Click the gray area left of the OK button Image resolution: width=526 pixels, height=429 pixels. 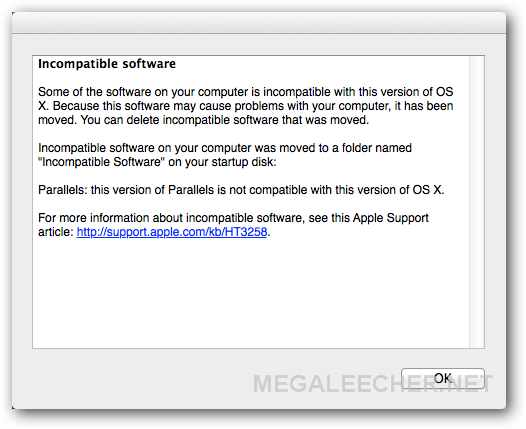(201, 378)
